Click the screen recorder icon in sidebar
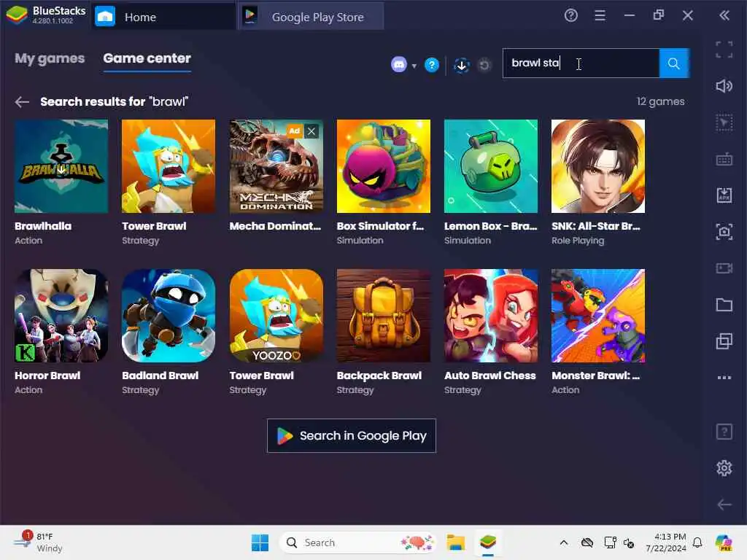Screen dimensions: 747x560 click(x=724, y=268)
